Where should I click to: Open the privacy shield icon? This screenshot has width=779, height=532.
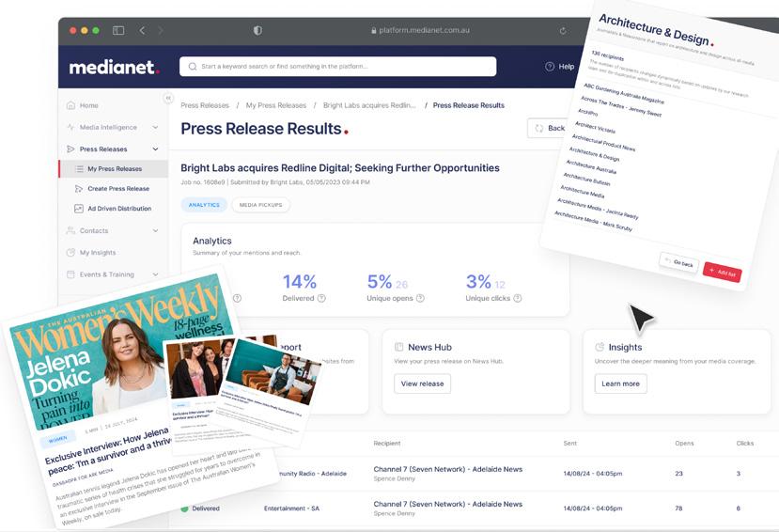257,30
